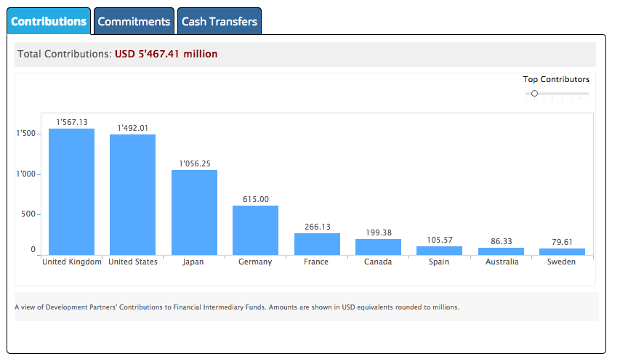Click the 1'567.13 value label
This screenshot has height=364, width=620.
71,122
